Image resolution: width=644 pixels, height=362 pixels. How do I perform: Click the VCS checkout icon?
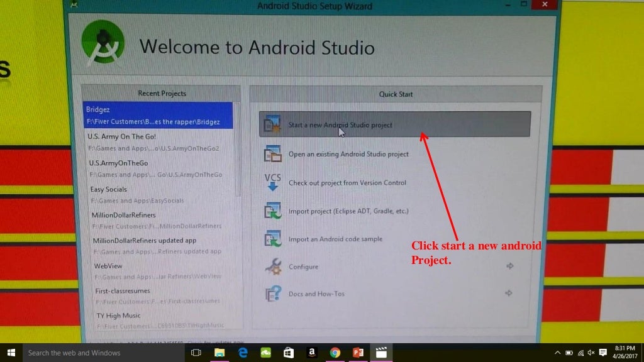coord(273,182)
